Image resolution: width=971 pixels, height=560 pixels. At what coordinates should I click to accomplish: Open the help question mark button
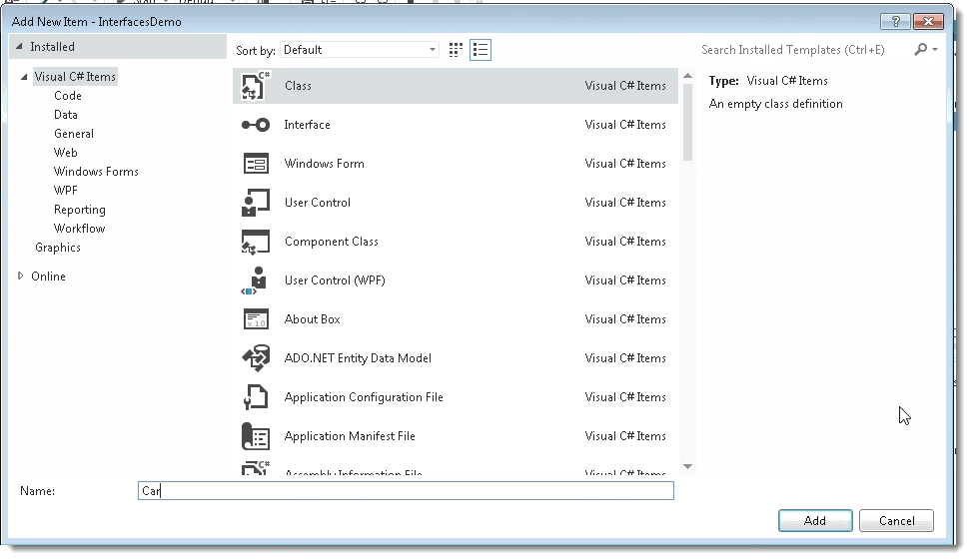click(x=895, y=22)
